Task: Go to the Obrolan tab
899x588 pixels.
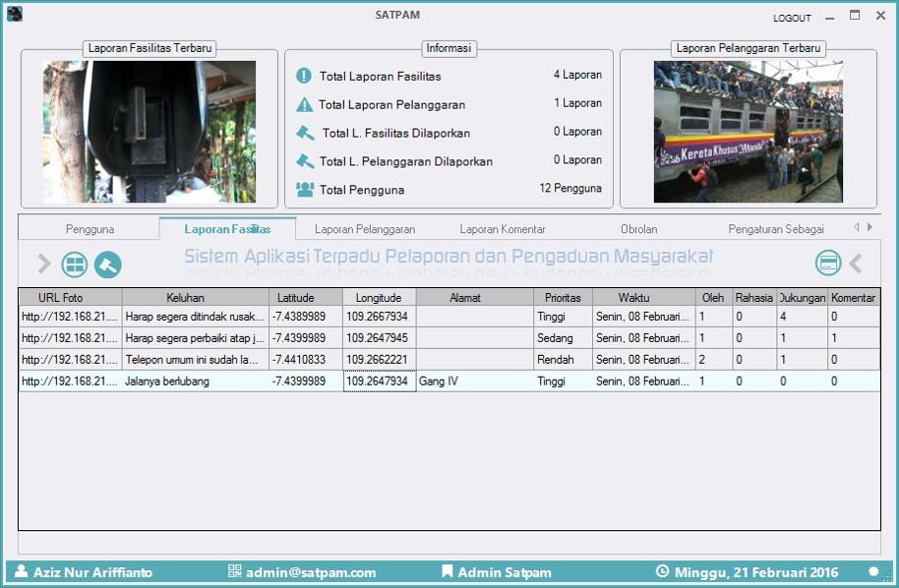Action: coord(638,229)
